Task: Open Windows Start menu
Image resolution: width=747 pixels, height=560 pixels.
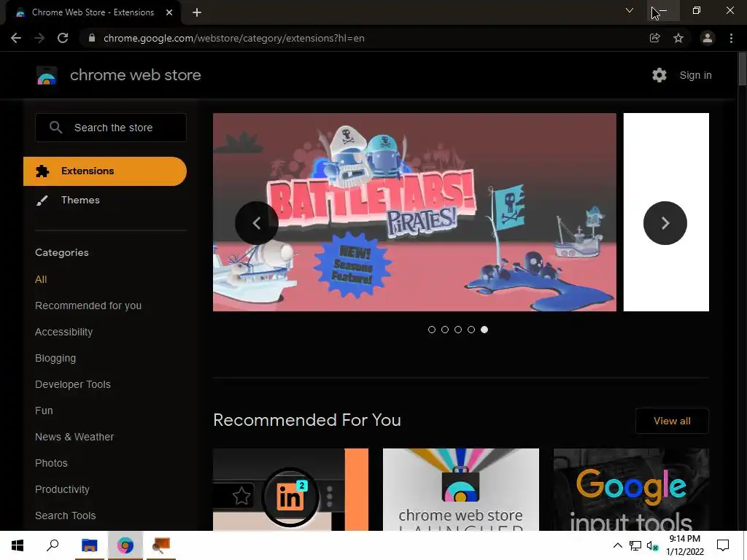Action: coord(18,545)
